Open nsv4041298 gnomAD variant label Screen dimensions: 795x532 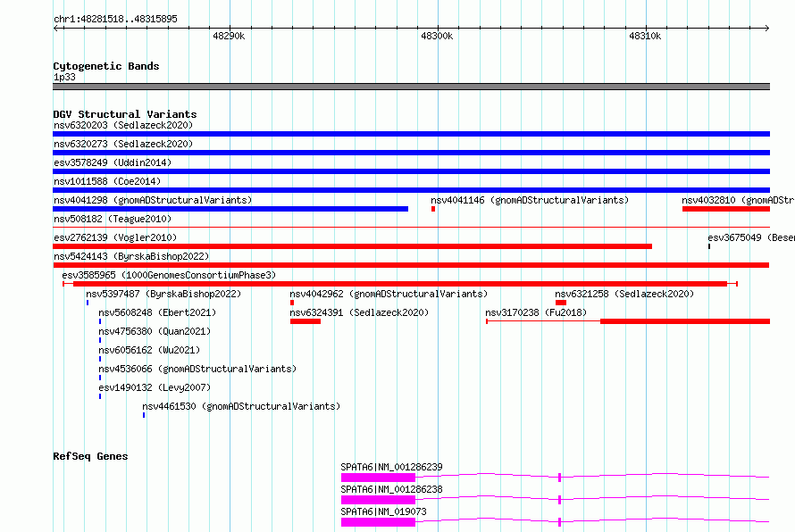[153, 200]
